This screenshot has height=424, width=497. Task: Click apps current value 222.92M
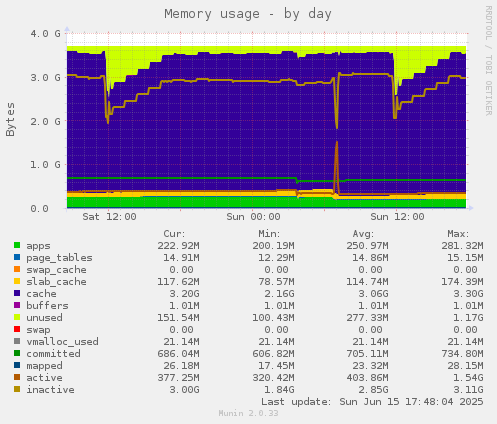[x=178, y=246]
